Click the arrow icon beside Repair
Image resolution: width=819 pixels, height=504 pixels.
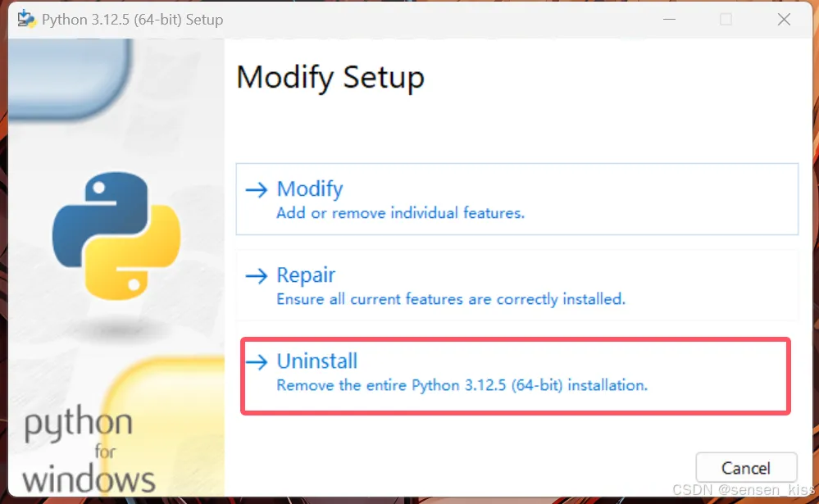[257, 276]
